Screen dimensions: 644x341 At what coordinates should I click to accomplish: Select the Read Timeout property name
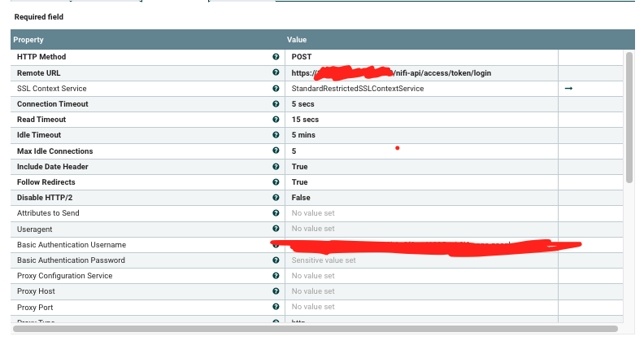[x=41, y=120]
